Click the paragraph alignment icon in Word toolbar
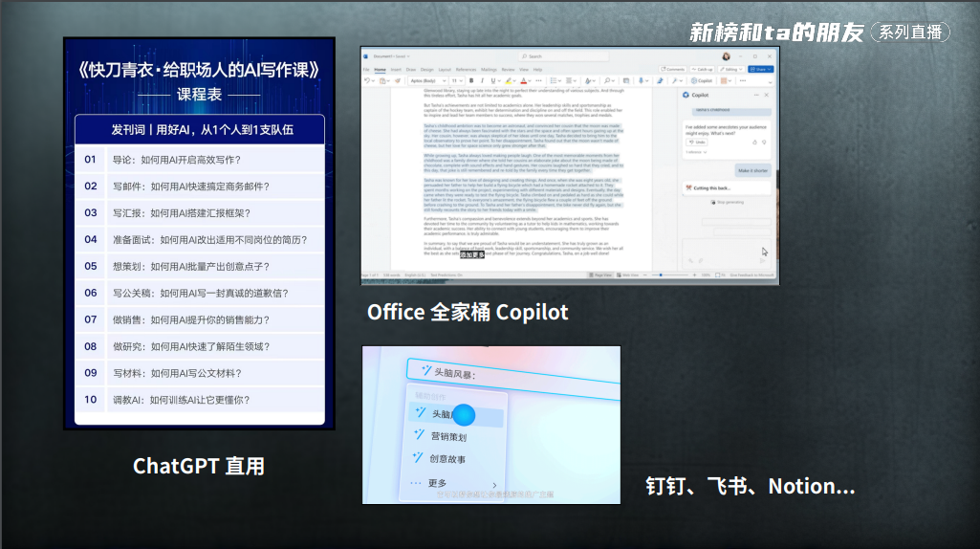980x549 pixels. click(569, 80)
